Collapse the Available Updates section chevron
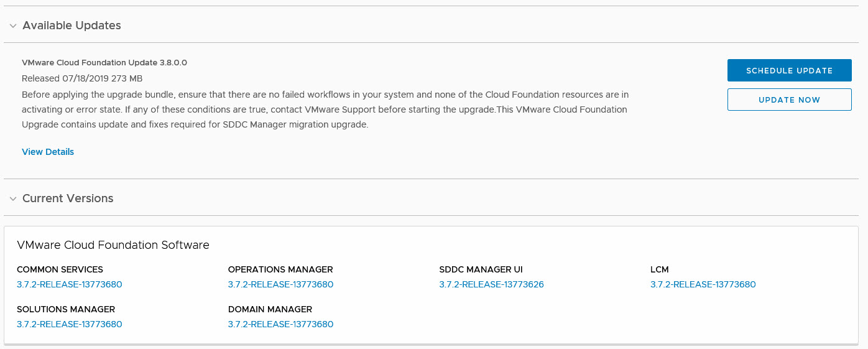 (x=13, y=26)
